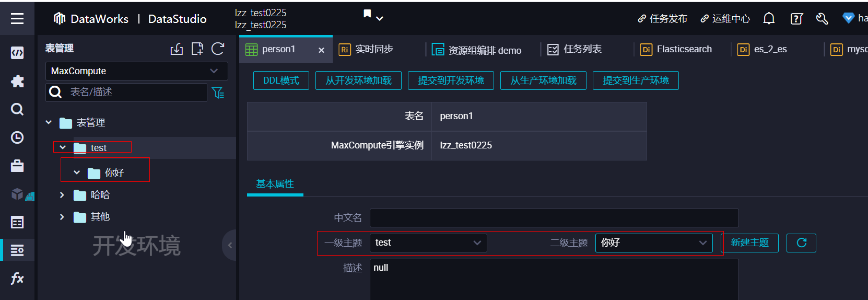Image resolution: width=868 pixels, height=300 pixels.
Task: Focus the 表名/描述 search field
Action: [x=126, y=93]
